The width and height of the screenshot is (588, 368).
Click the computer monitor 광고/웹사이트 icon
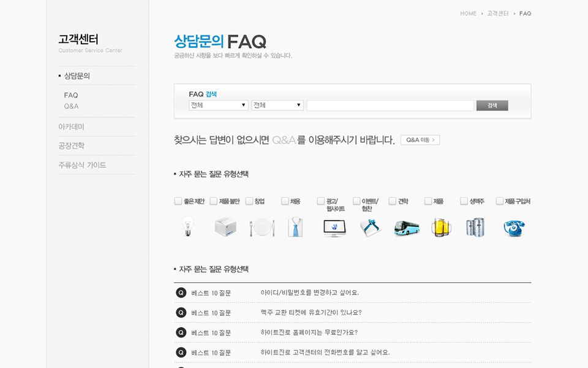click(x=334, y=228)
